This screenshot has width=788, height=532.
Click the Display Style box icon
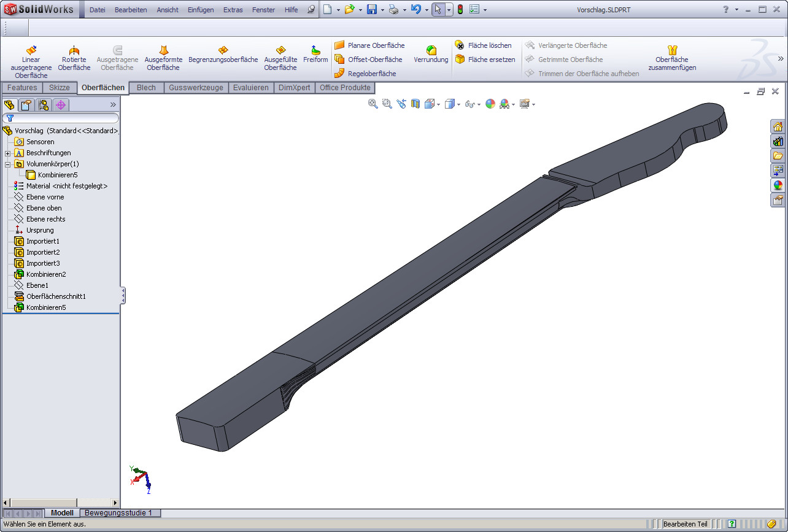tap(449, 104)
